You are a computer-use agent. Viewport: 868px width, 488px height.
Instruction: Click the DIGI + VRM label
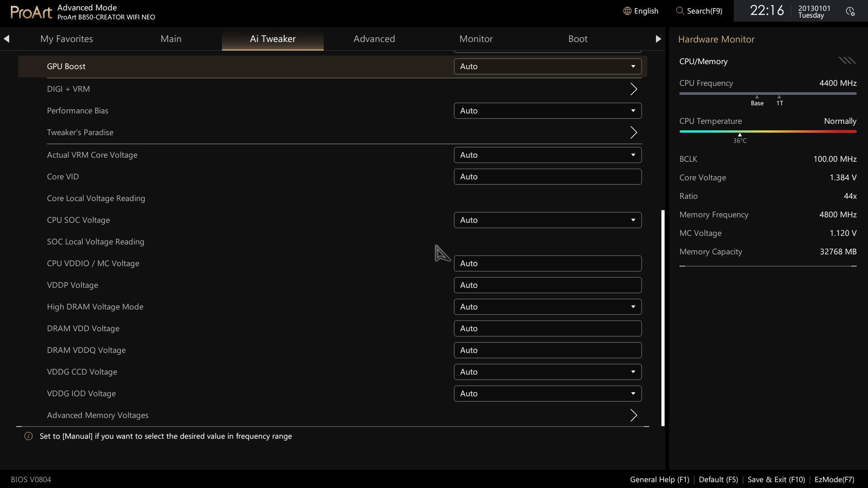pyautogui.click(x=68, y=89)
